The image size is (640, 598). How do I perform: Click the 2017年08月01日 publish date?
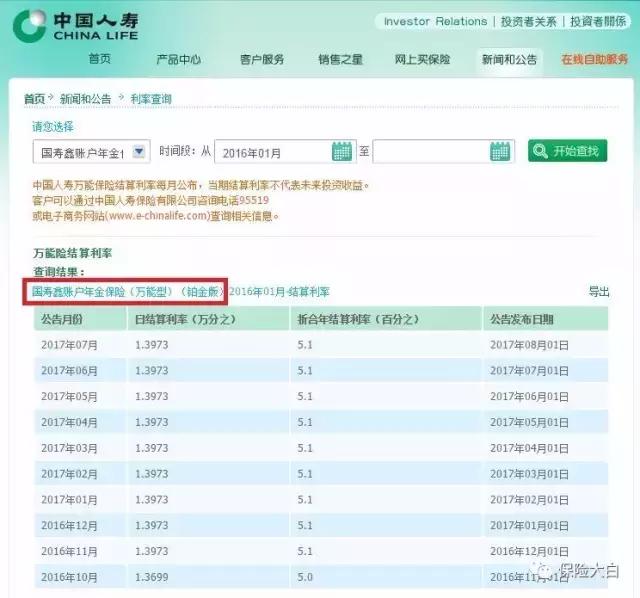529,345
